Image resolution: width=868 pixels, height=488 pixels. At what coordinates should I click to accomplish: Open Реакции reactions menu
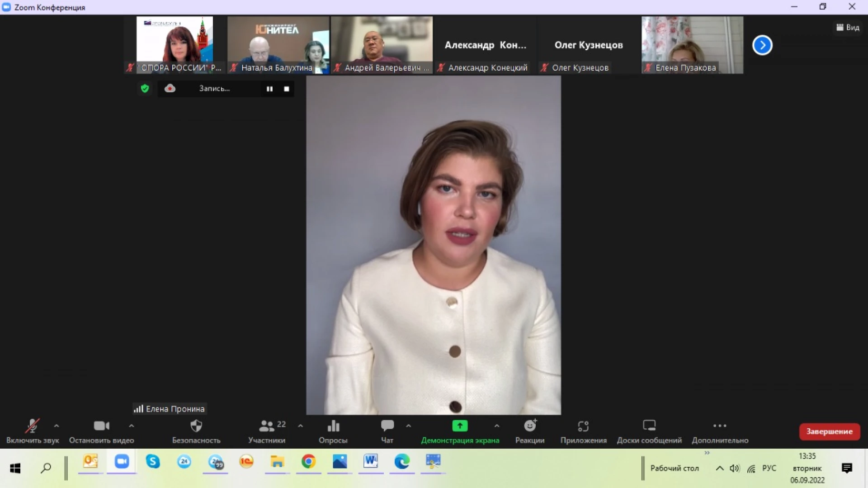[530, 431]
